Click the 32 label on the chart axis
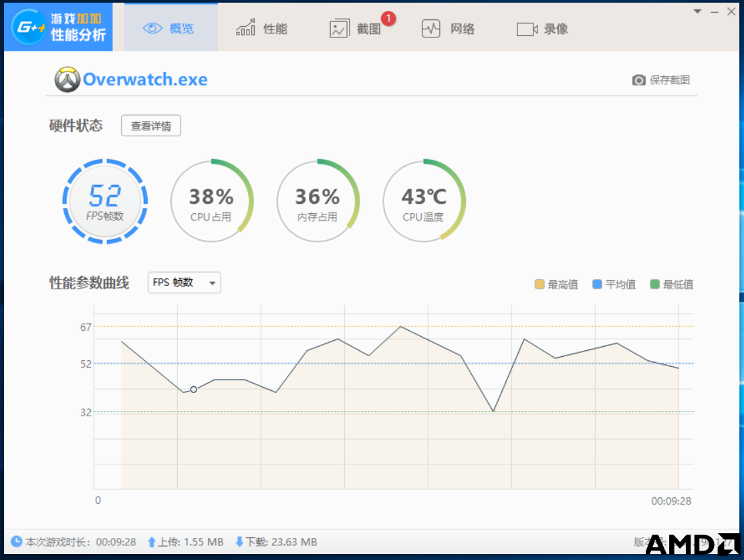 86,412
